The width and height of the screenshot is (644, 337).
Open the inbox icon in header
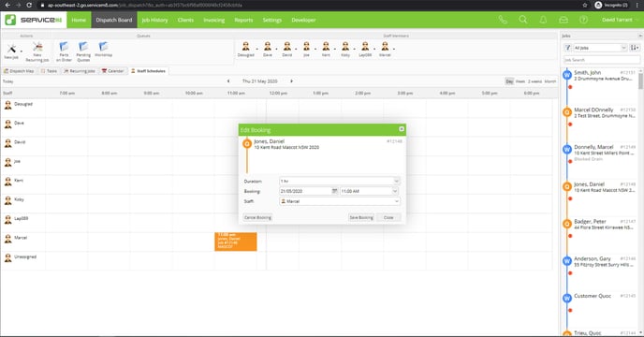coord(563,20)
